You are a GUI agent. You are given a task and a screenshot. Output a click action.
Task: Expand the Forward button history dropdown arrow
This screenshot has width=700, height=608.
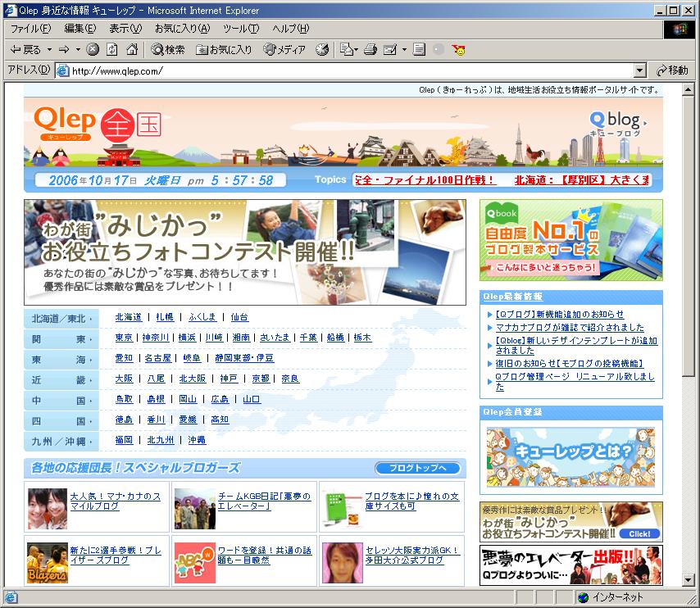tap(79, 50)
